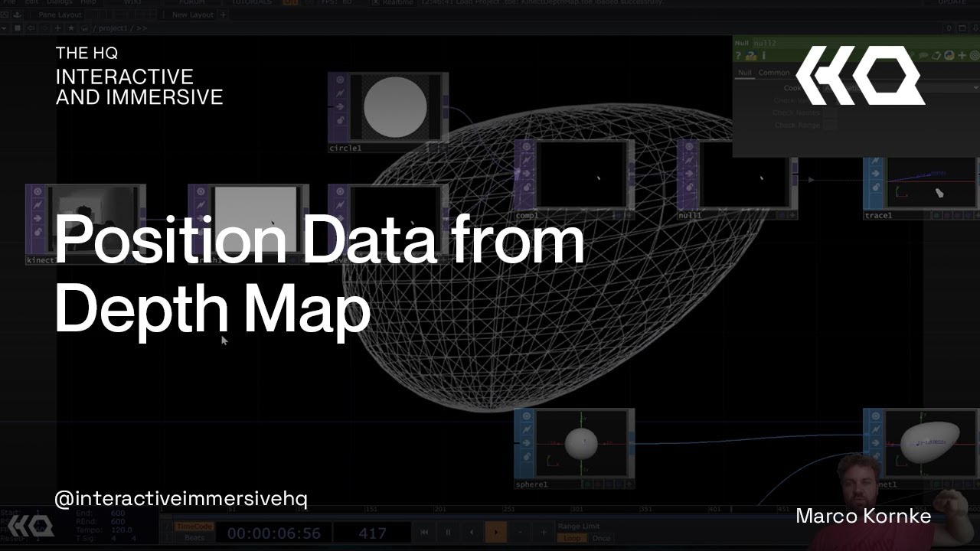The width and height of the screenshot is (980, 551).
Task: Open the Python help icon in parameters
Action: [x=751, y=56]
